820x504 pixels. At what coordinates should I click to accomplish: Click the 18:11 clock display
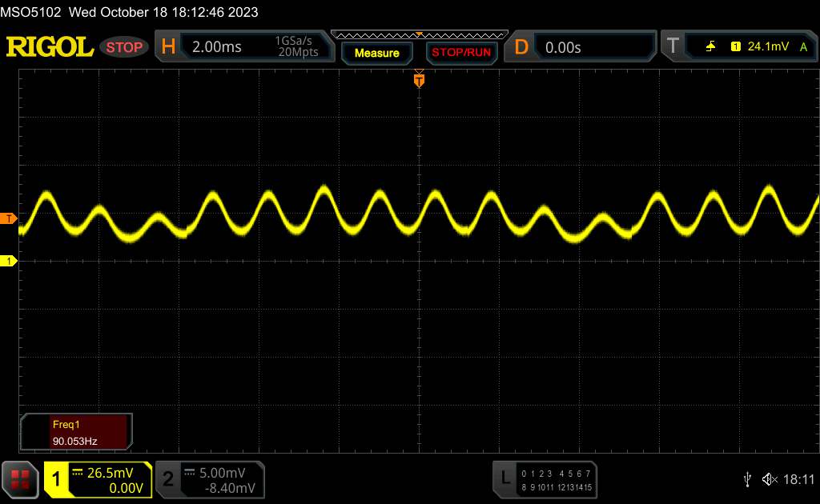[x=798, y=479]
